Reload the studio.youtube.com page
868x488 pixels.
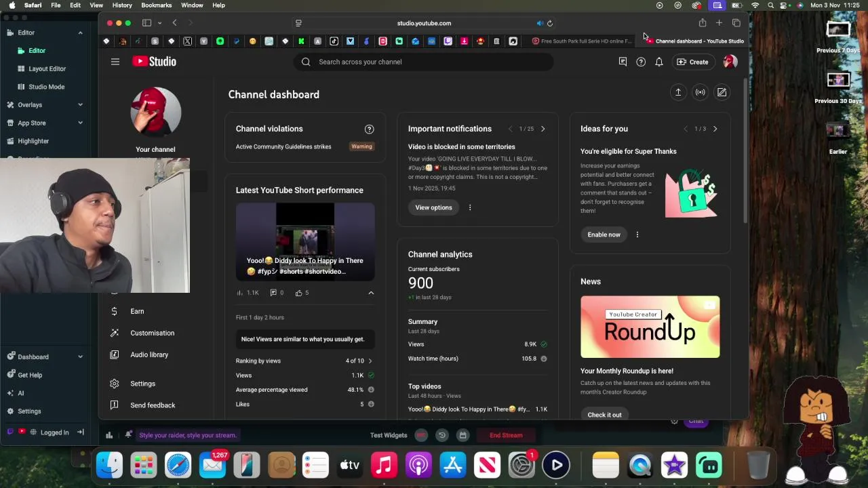(550, 23)
